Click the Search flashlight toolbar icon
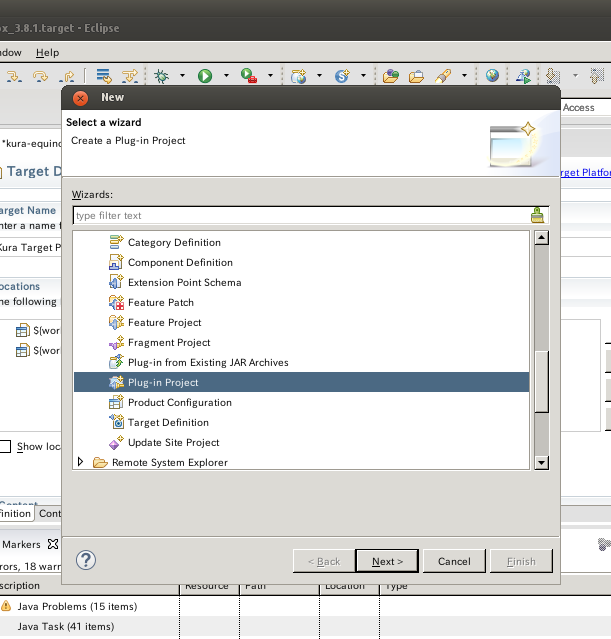The height and width of the screenshot is (639, 611). [x=443, y=76]
